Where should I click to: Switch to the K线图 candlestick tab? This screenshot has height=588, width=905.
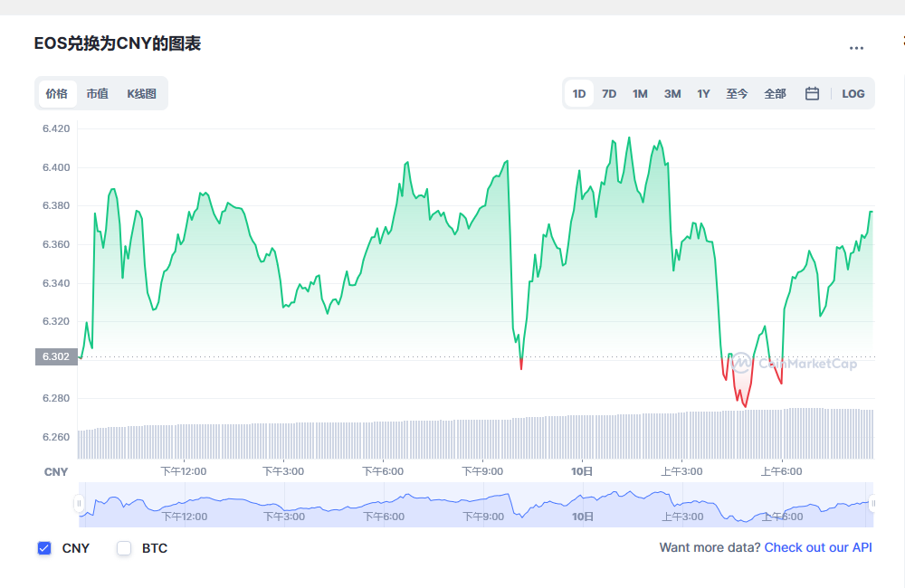[x=142, y=93]
